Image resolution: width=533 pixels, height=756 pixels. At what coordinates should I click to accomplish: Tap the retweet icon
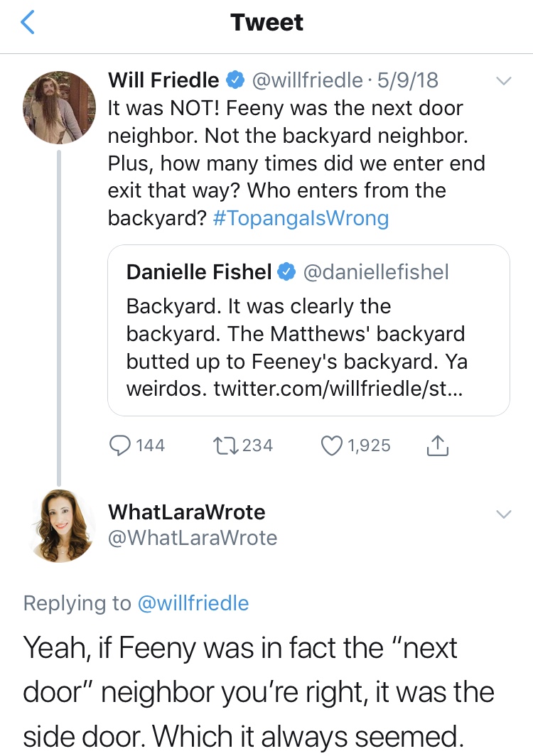tap(225, 445)
